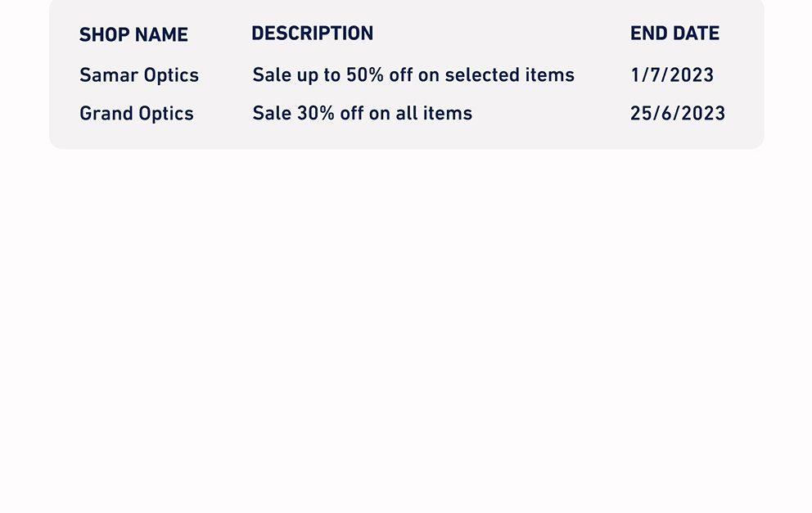Click the SHOP NAME column header
The image size is (812, 513).
[133, 34]
